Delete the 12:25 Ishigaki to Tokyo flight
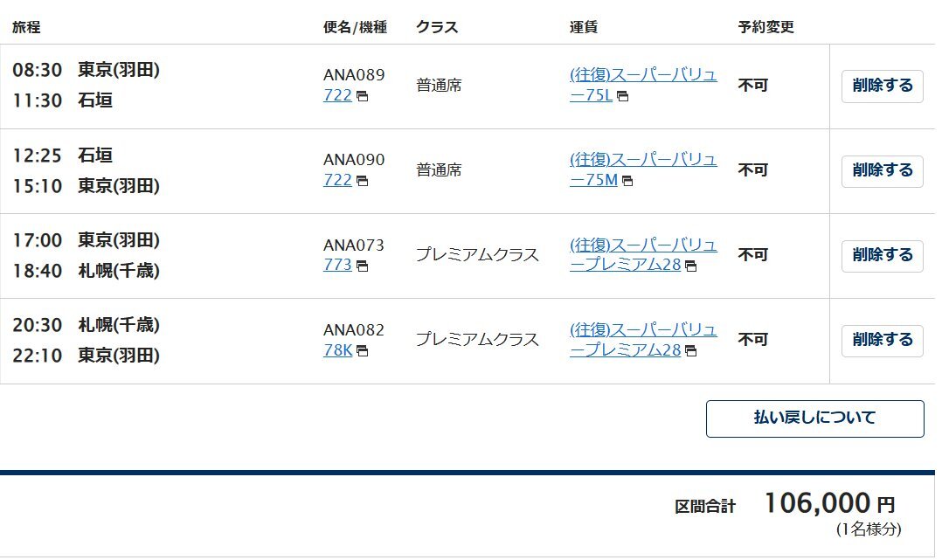The image size is (942, 560). pyautogui.click(x=883, y=170)
